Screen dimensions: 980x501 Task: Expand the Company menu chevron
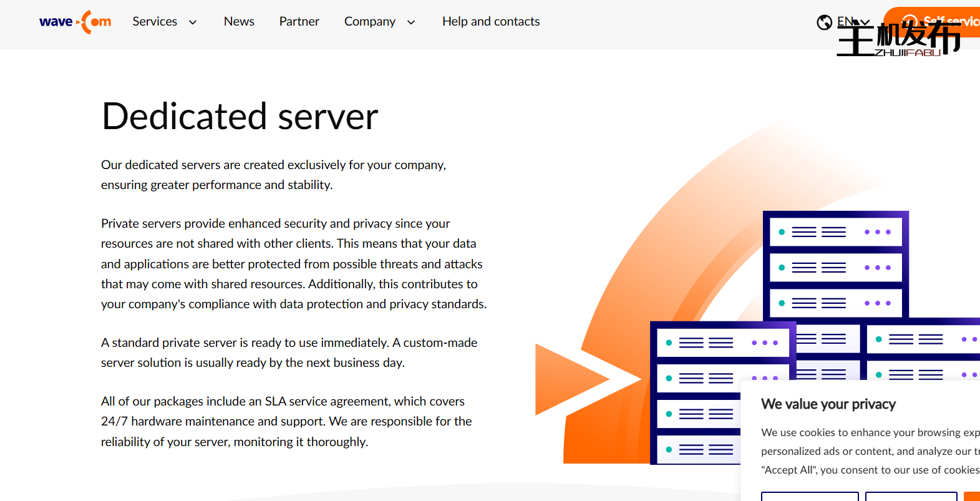click(x=411, y=22)
